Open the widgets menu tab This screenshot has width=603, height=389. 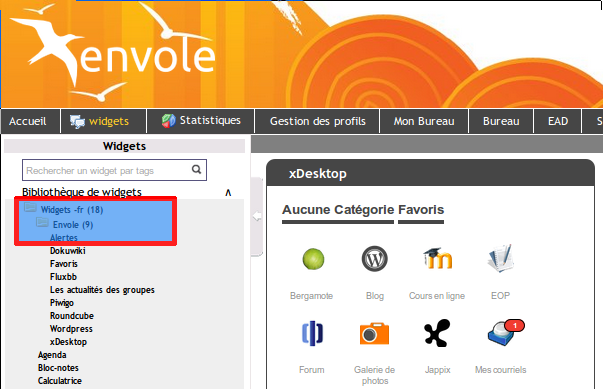(104, 121)
